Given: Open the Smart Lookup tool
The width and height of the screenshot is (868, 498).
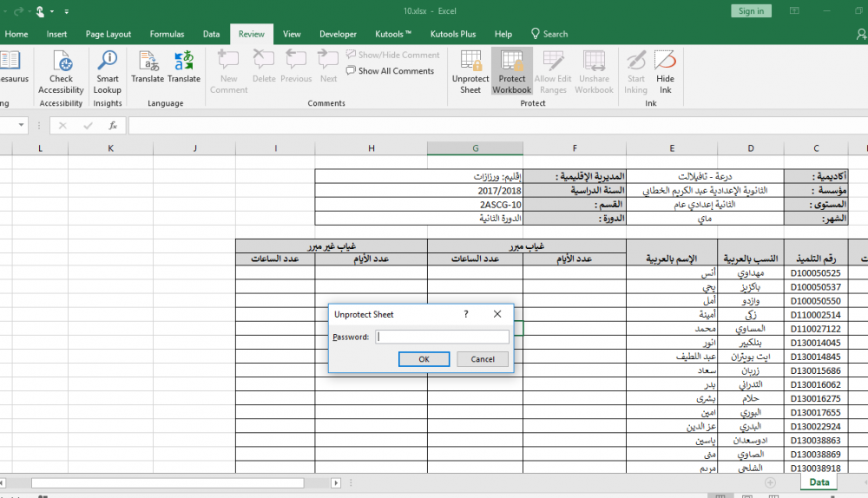Looking at the screenshot, I should [x=108, y=71].
